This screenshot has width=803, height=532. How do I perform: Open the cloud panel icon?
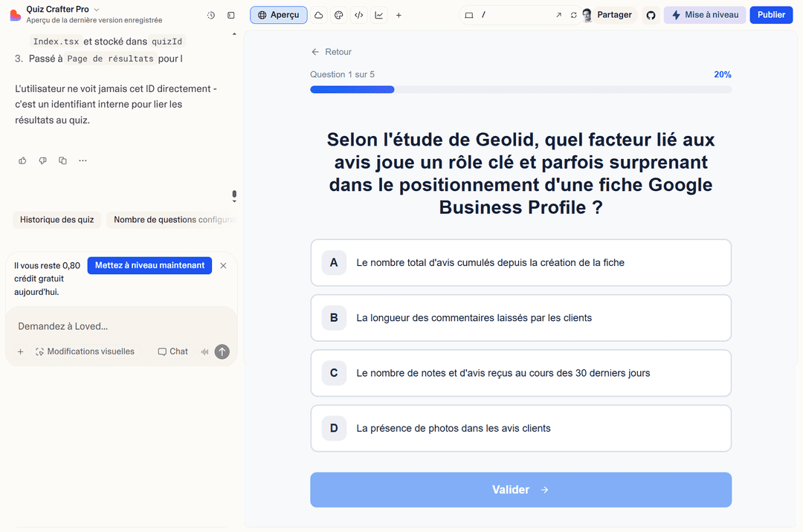318,15
